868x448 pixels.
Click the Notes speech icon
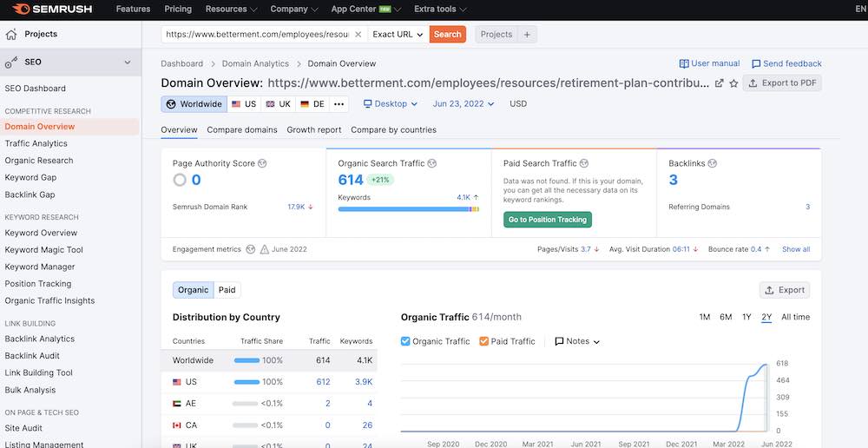pyautogui.click(x=559, y=342)
